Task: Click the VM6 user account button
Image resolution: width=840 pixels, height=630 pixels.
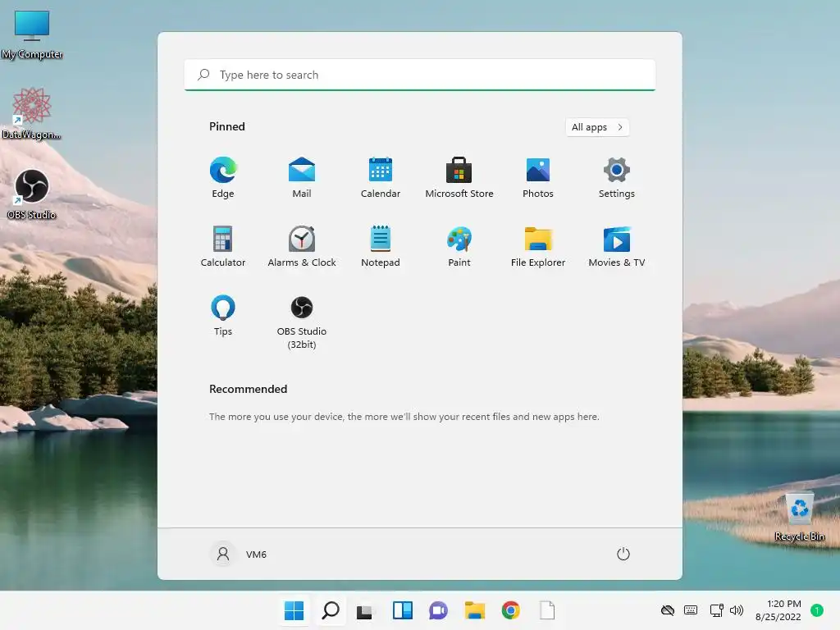Action: pyautogui.click(x=239, y=554)
